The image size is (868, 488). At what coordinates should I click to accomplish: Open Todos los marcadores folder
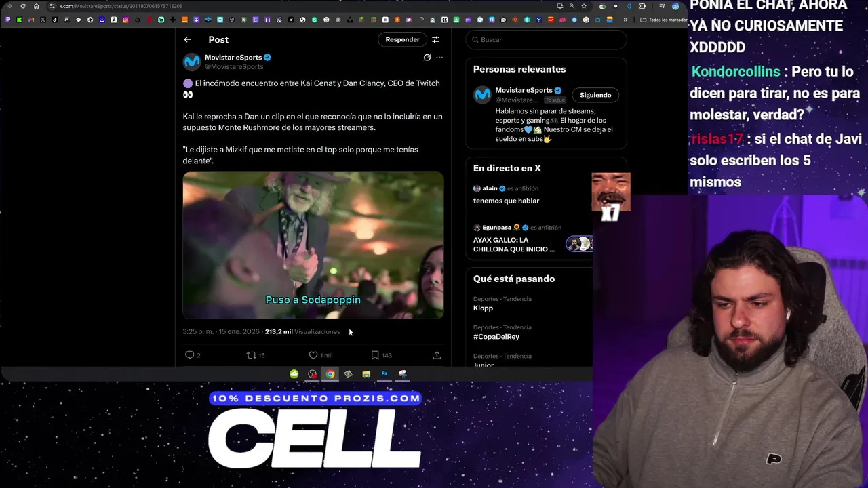tap(663, 20)
